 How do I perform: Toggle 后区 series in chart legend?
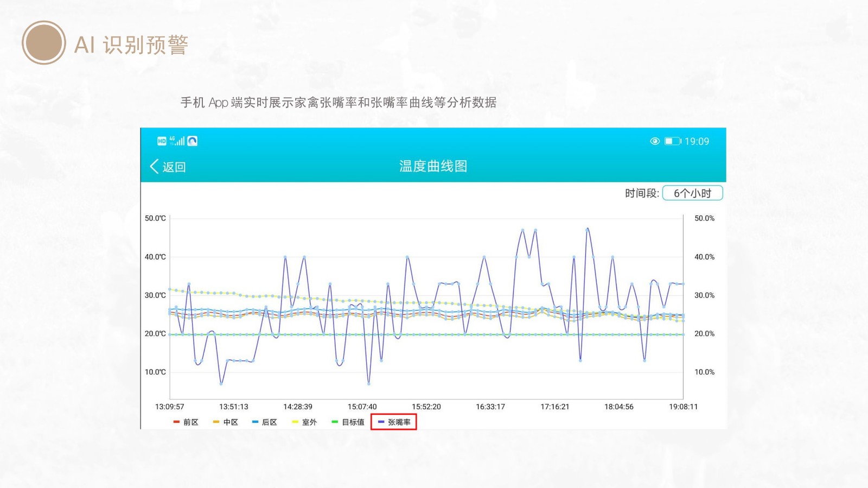(265, 422)
